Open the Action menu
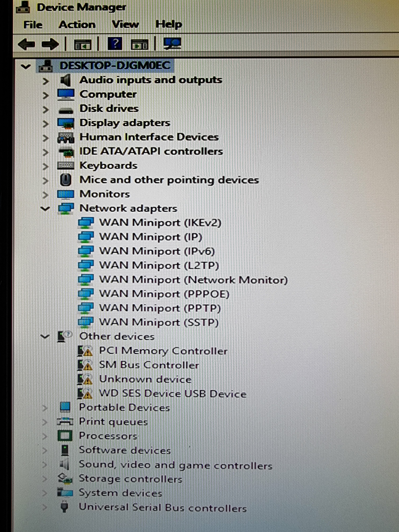 tap(77, 24)
